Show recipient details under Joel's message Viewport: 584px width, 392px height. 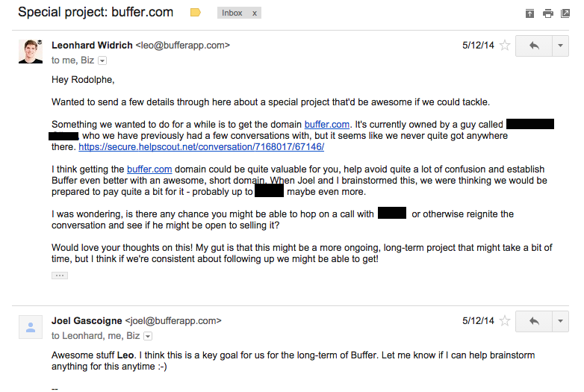pos(148,336)
